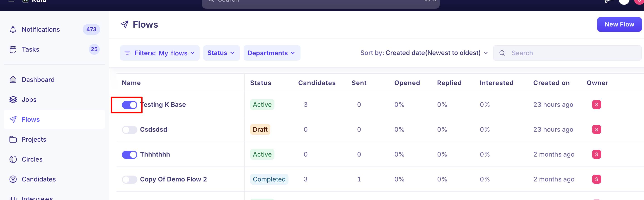The width and height of the screenshot is (644, 200).
Task: Click the Opened column header
Action: (407, 83)
